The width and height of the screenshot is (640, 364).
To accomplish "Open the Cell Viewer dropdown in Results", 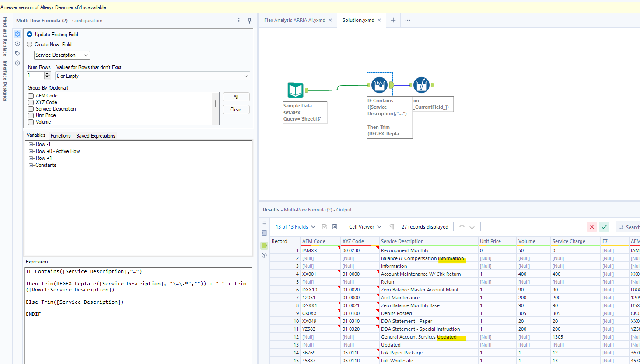I will 364,226.
